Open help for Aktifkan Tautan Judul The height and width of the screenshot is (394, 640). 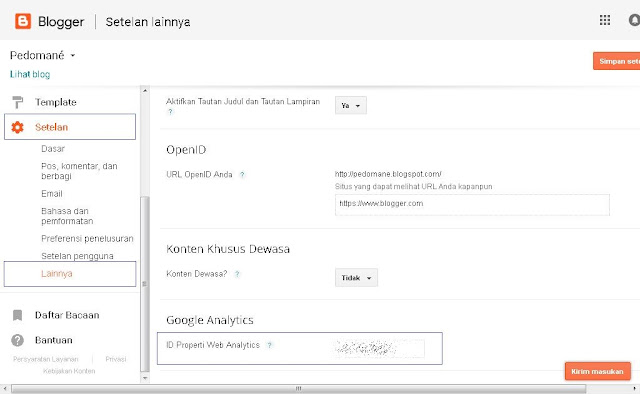click(170, 111)
